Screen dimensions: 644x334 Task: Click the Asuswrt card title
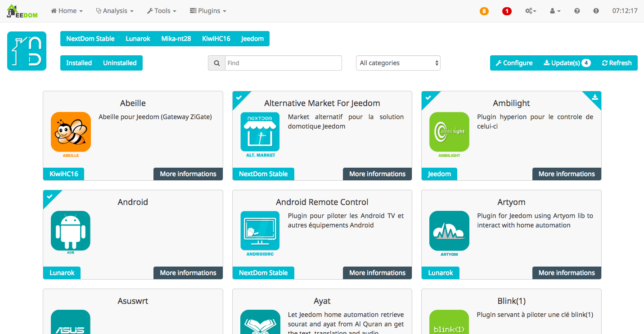tap(133, 301)
